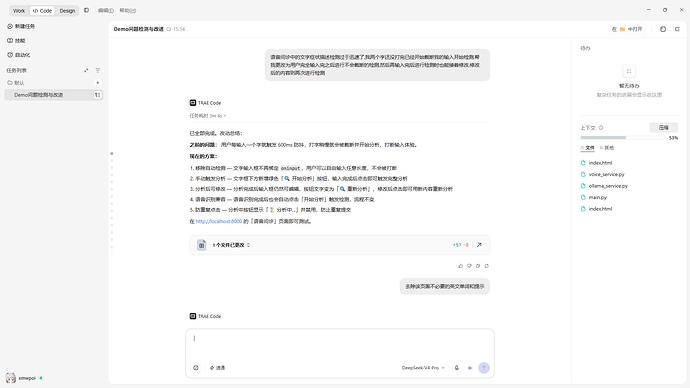Click the microphone voice input icon
Screen dimensions: 690x388
(456, 368)
